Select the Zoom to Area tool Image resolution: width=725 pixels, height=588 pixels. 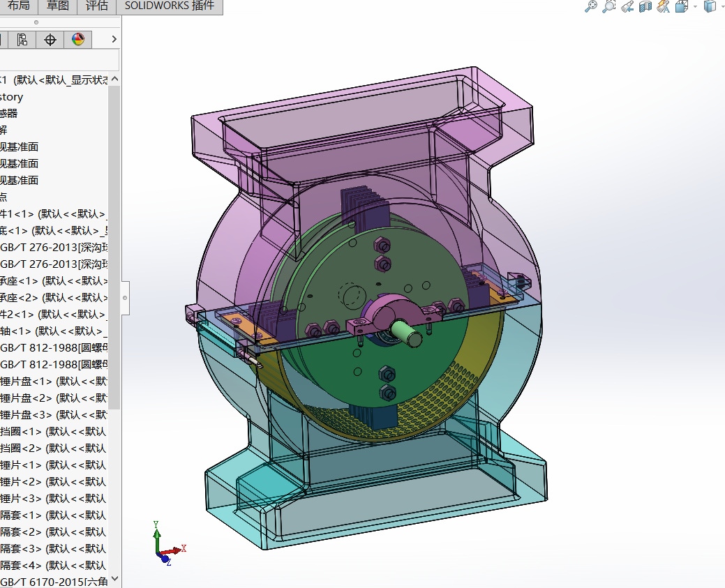609,6
